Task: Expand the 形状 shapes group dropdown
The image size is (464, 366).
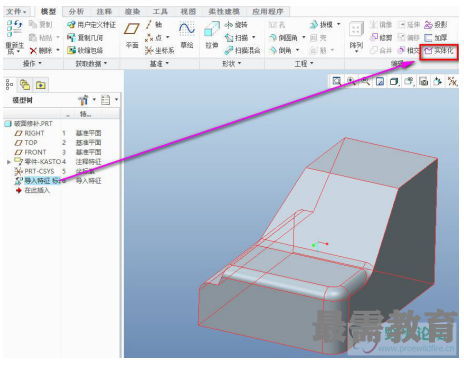Action: click(232, 63)
